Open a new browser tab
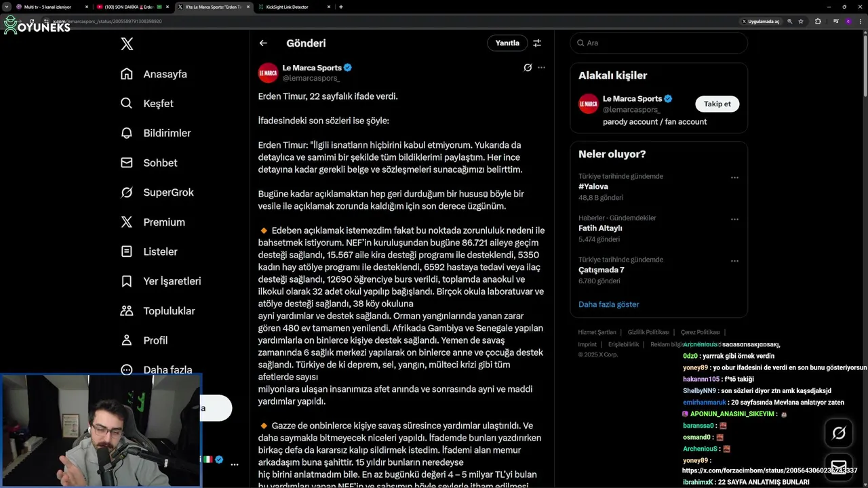The height and width of the screenshot is (488, 868). (x=341, y=7)
